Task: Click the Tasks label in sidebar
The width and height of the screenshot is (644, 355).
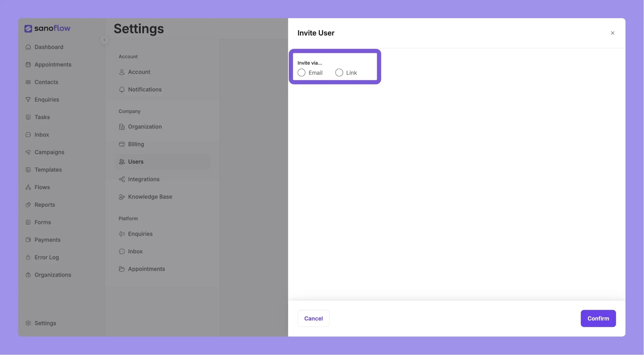Action: tap(42, 117)
